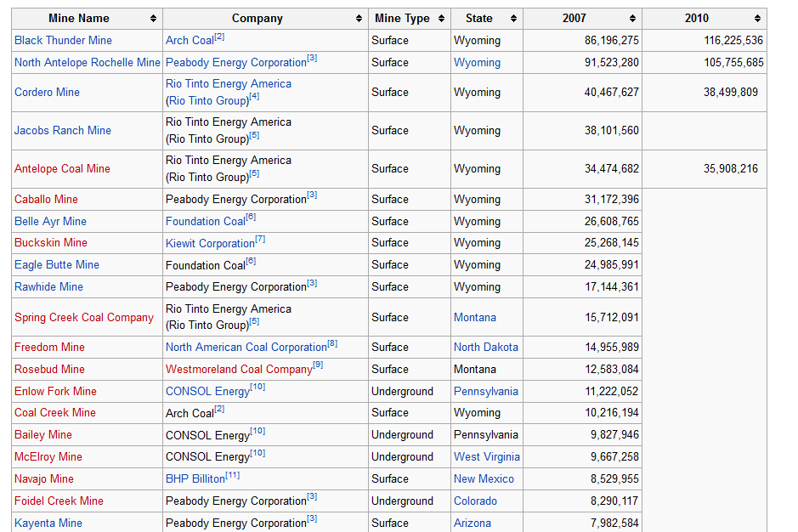The height and width of the screenshot is (532, 798).
Task: Open CONSOL Energy link in Enlow Fork row
Action: 207,392
